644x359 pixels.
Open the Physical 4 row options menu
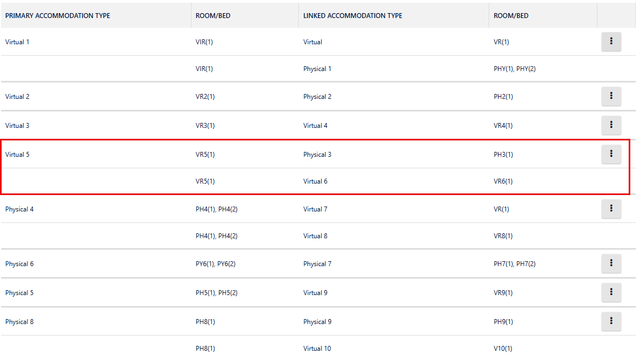611,209
